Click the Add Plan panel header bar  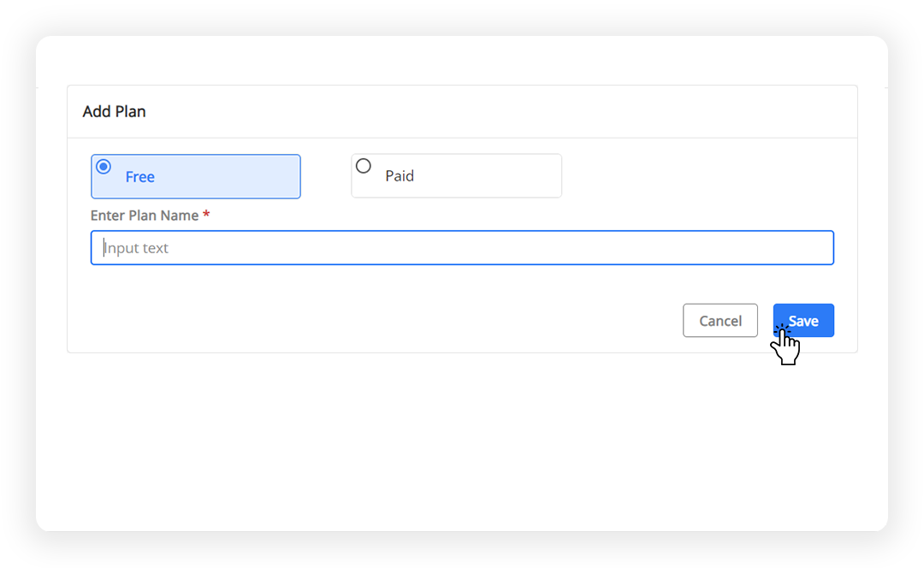[x=462, y=111]
